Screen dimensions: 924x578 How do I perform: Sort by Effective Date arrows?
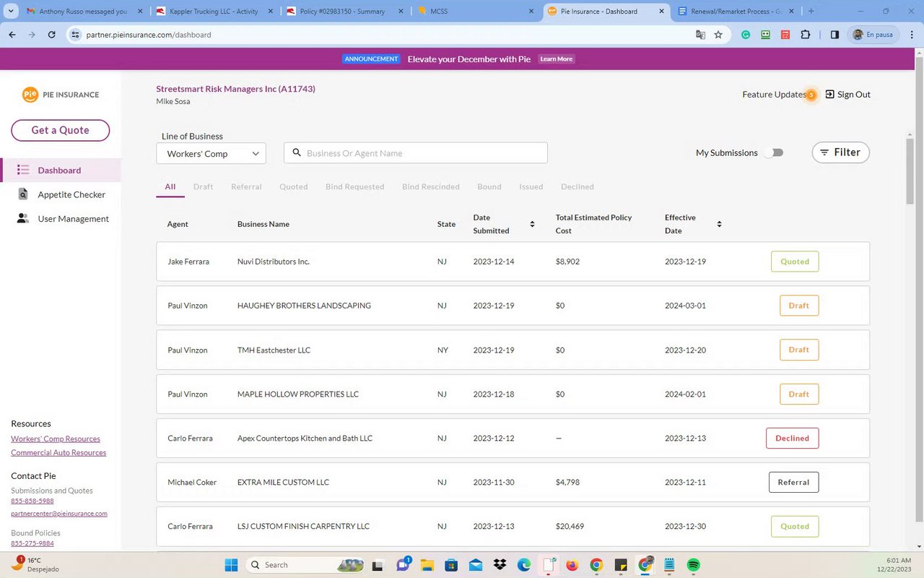click(719, 224)
